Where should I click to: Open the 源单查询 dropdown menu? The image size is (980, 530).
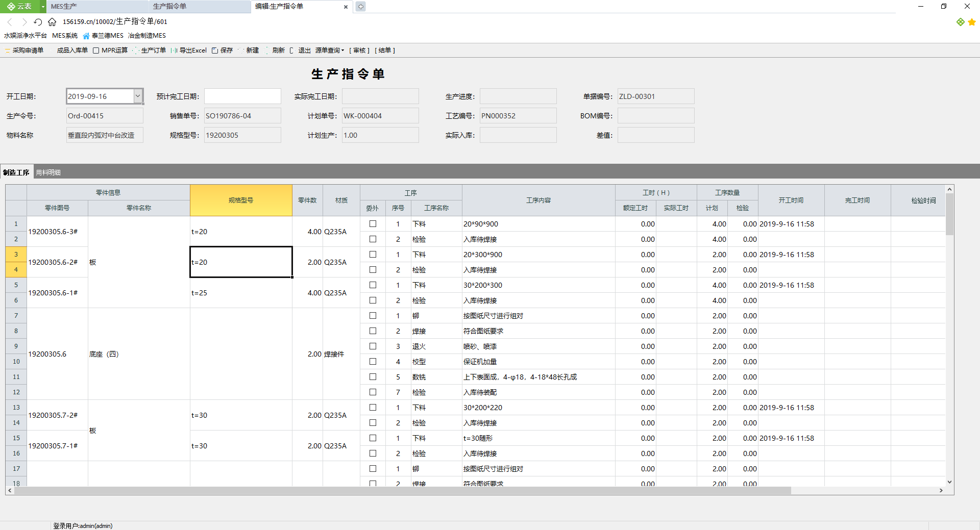(329, 51)
